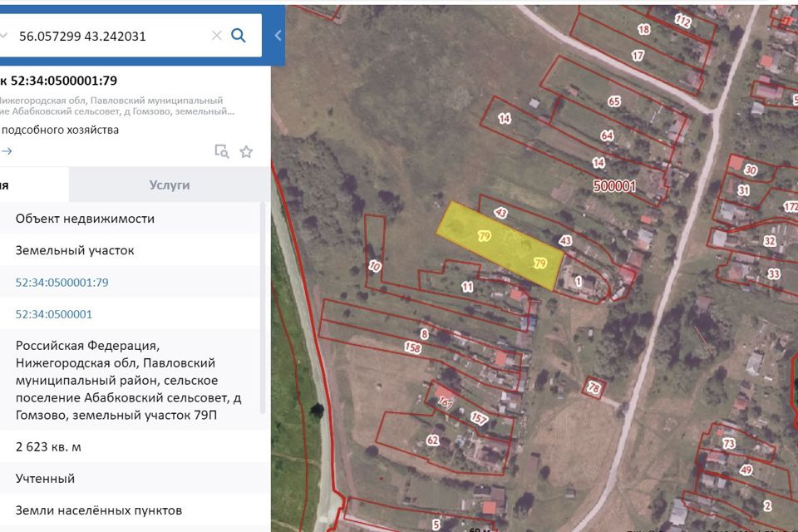Select parcel 11 on the map
The height and width of the screenshot is (532, 798).
pyautogui.click(x=467, y=287)
